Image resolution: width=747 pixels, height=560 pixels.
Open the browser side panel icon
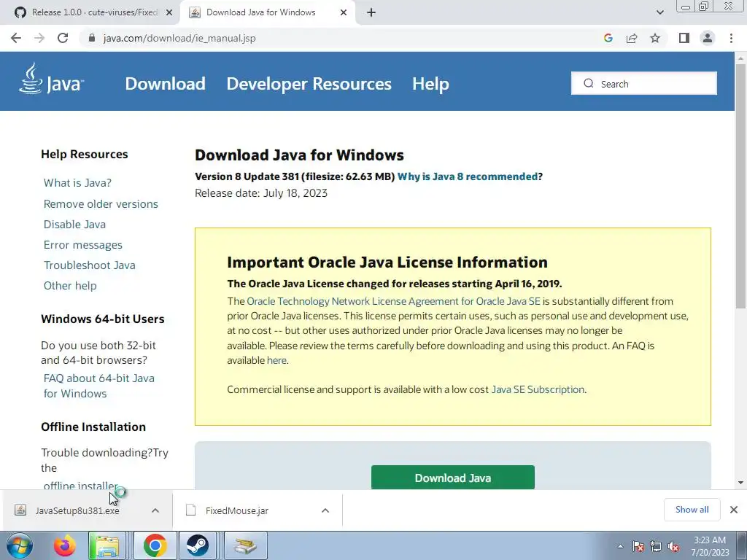(x=684, y=38)
